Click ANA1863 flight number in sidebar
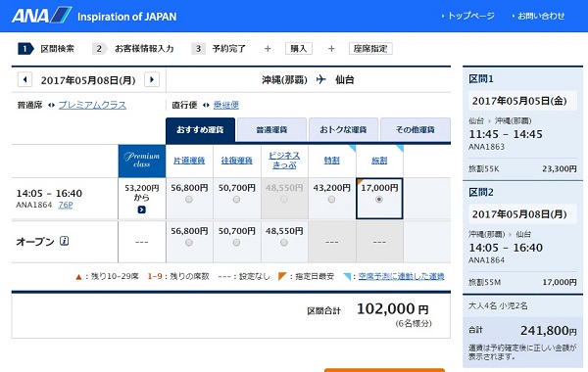 486,147
